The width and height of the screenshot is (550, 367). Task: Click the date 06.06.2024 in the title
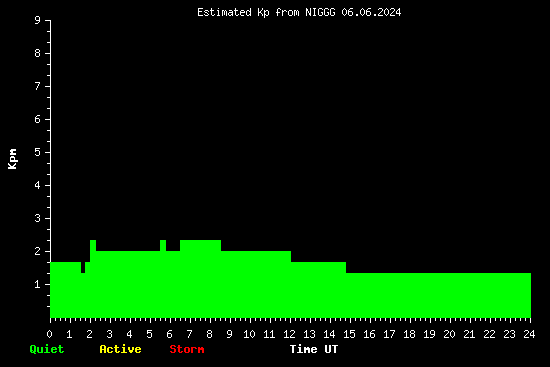point(371,12)
